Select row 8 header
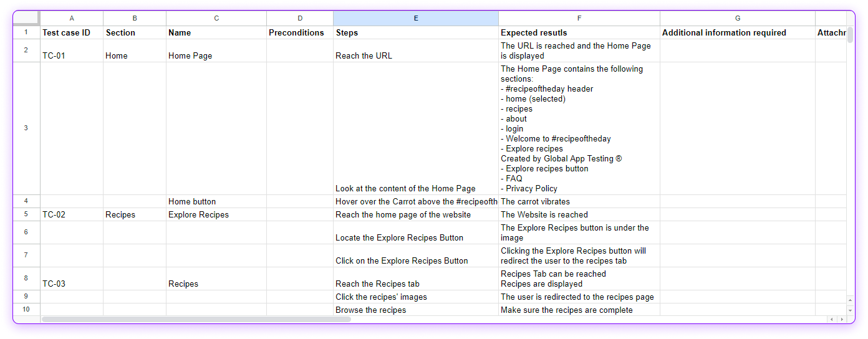 (x=26, y=279)
